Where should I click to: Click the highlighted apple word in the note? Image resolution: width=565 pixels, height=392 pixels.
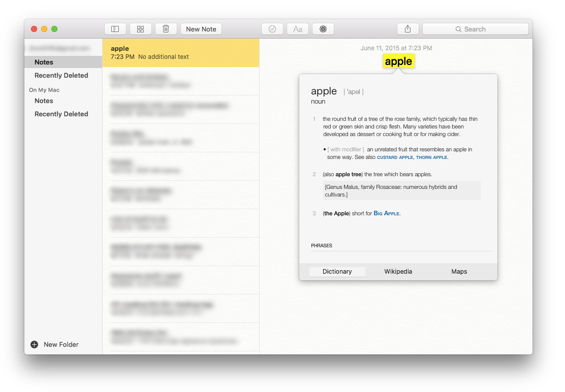tap(398, 61)
